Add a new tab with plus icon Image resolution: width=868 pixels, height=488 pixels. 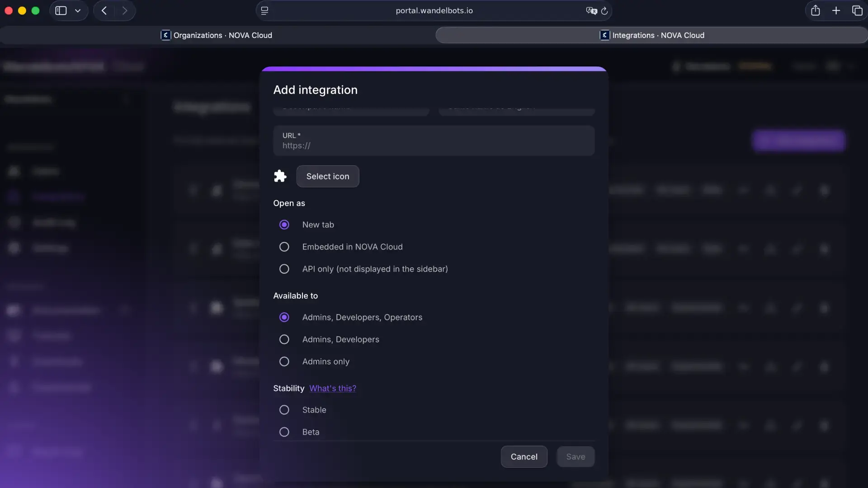(836, 10)
